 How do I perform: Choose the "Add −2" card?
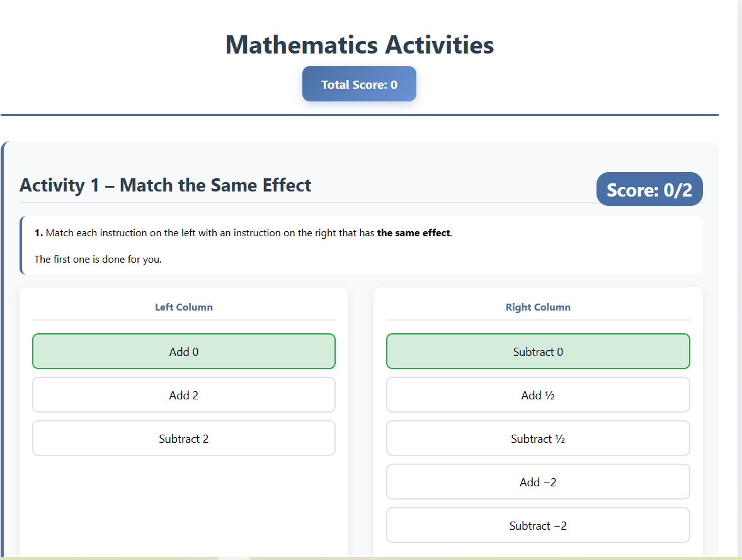(x=538, y=482)
